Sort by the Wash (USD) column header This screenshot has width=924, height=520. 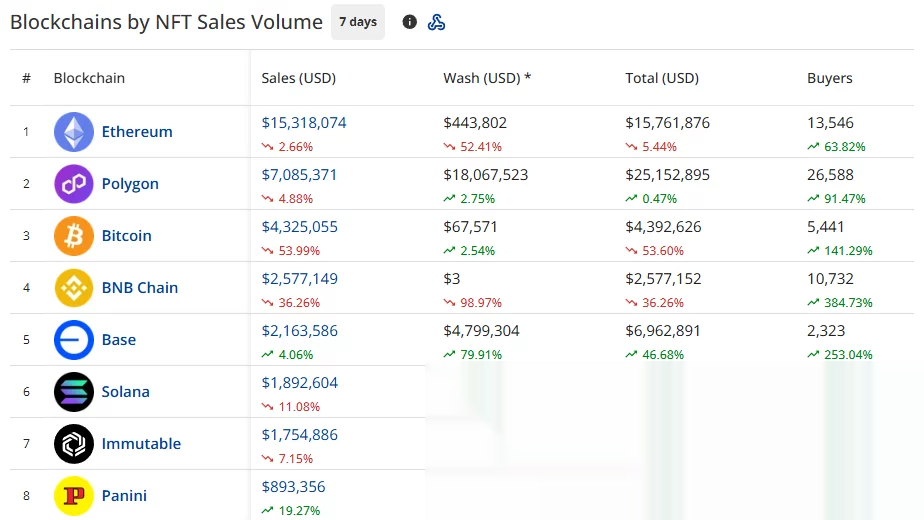[487, 78]
